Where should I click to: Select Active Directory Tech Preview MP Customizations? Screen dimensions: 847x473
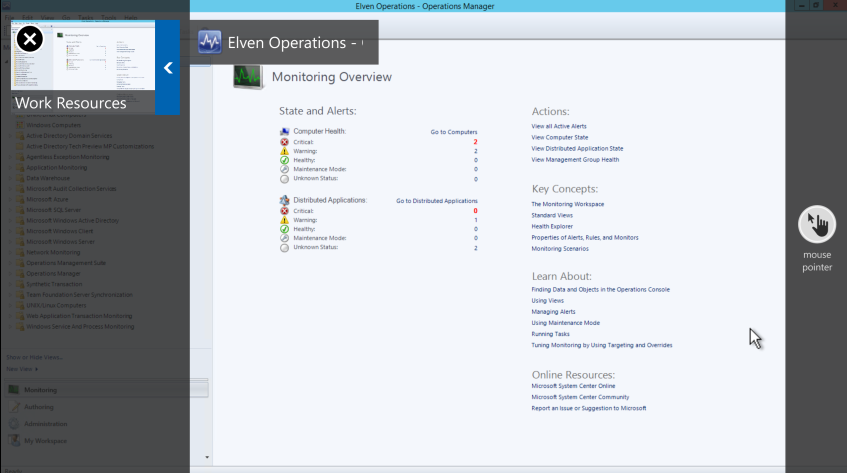[x=90, y=146]
